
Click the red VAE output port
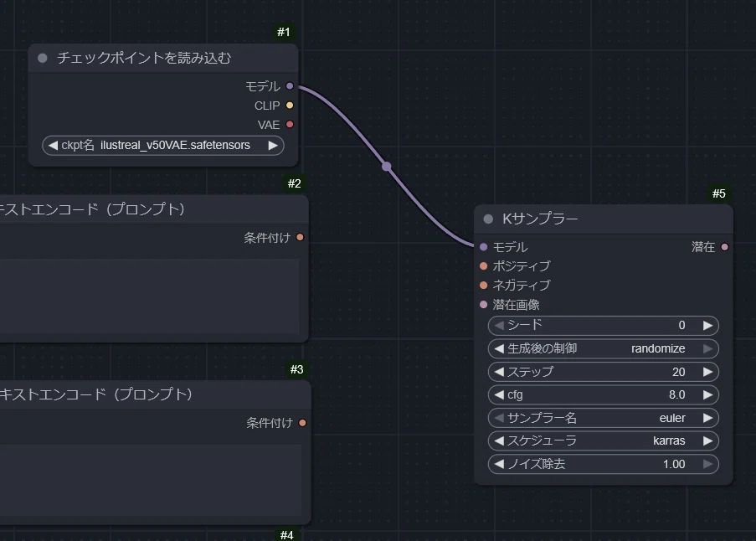click(x=290, y=125)
